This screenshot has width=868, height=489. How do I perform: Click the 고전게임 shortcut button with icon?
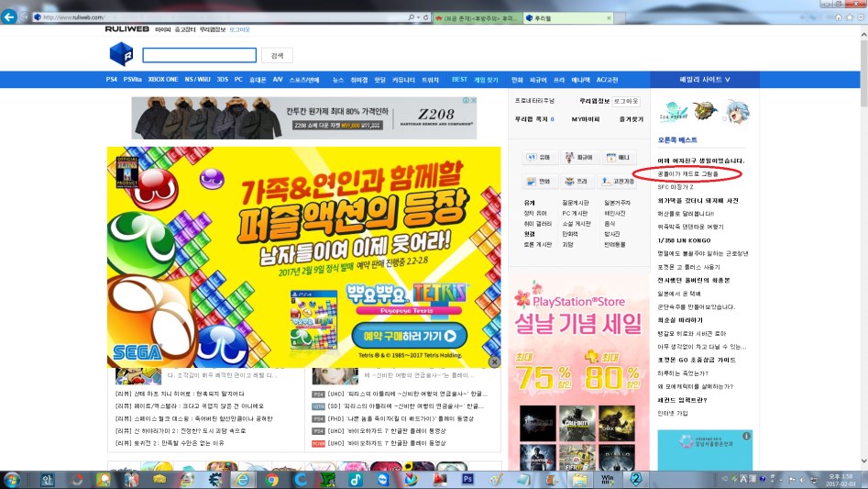click(618, 181)
